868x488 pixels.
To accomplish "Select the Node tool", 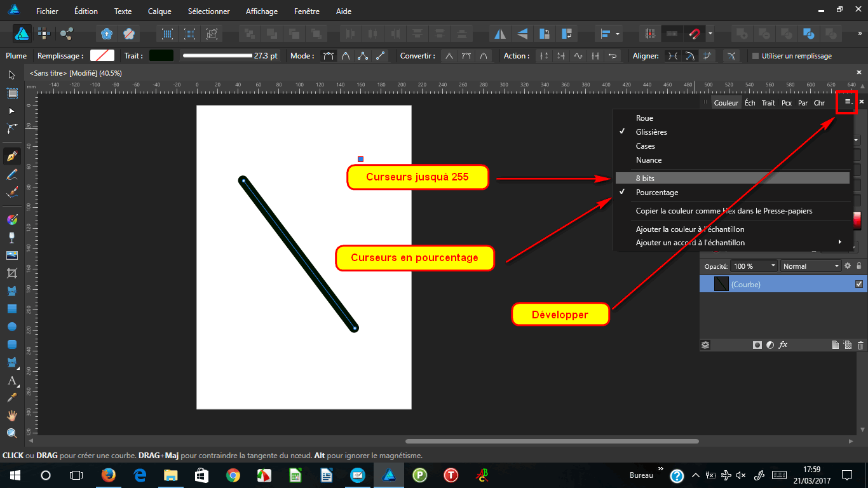I will (11, 111).
